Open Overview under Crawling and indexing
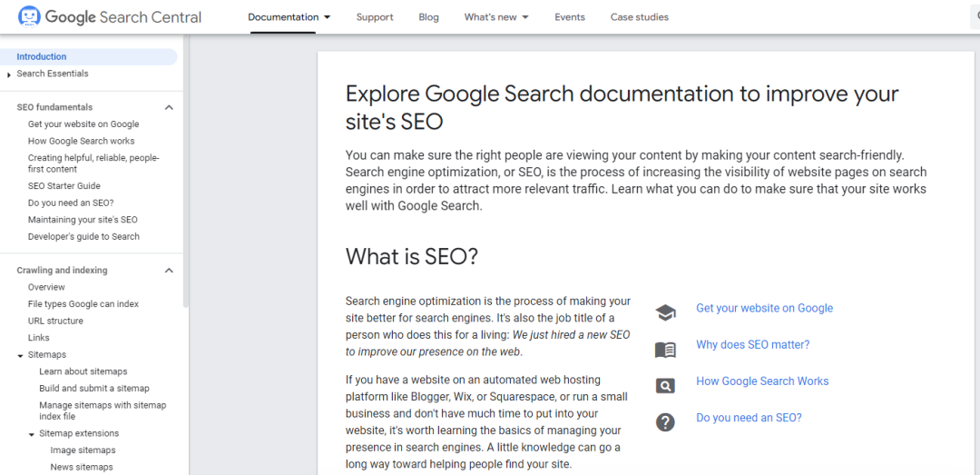 [x=46, y=287]
